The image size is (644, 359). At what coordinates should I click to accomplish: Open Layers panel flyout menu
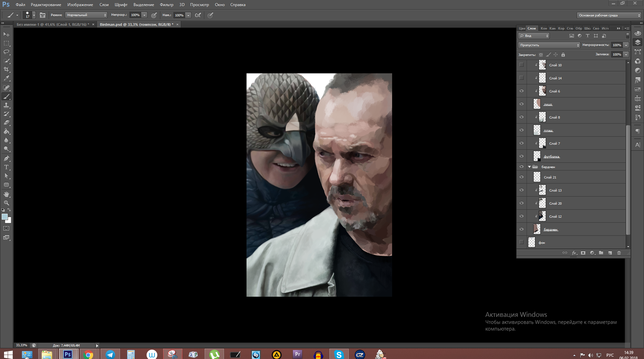(x=627, y=28)
